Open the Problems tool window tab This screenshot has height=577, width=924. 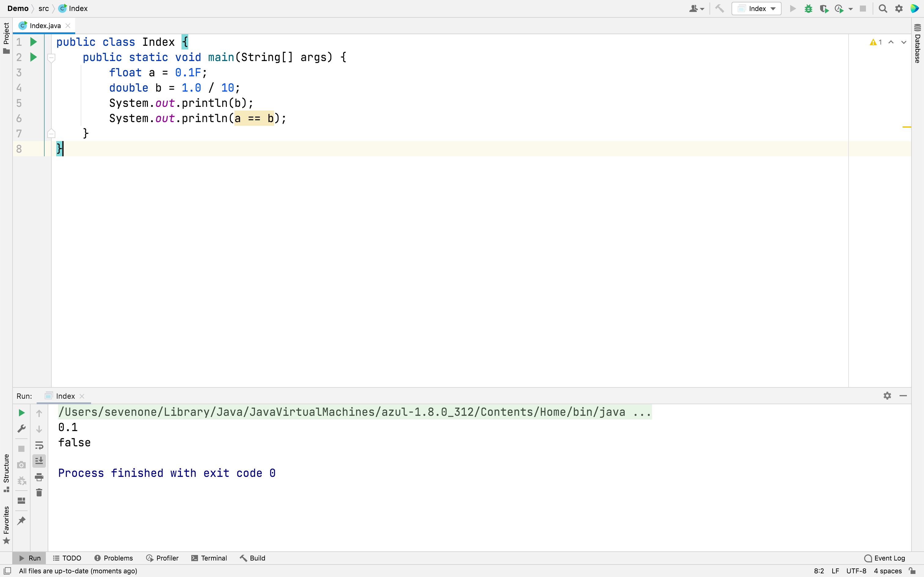click(x=113, y=558)
